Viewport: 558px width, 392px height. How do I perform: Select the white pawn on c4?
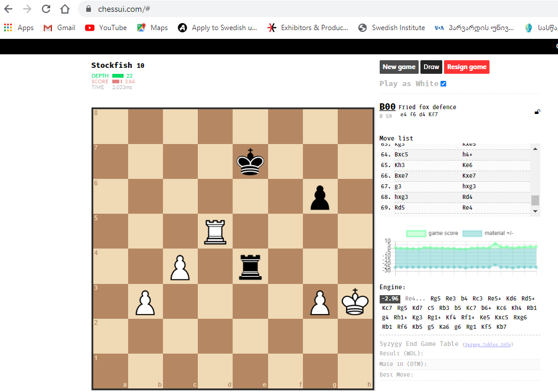point(180,267)
